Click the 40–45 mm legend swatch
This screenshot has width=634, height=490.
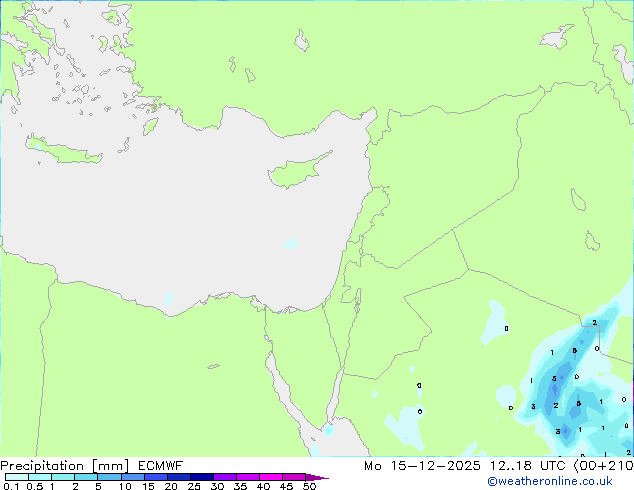point(271,477)
